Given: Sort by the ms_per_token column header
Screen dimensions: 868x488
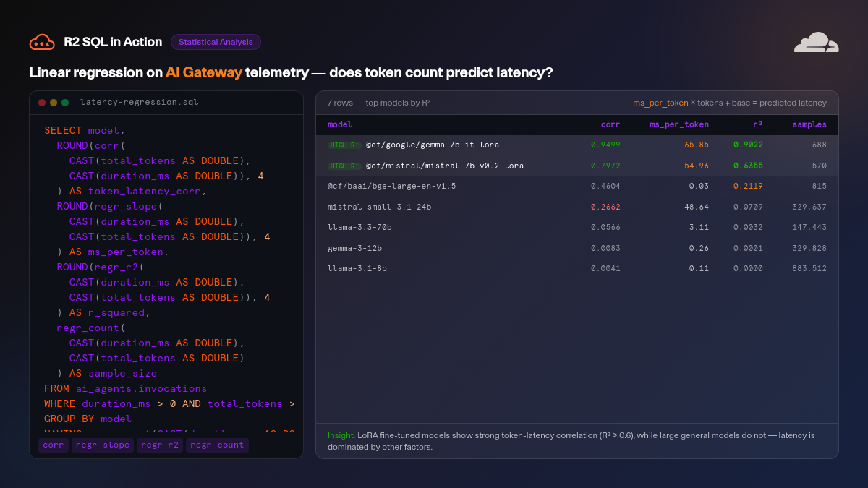Looking at the screenshot, I should coord(678,124).
